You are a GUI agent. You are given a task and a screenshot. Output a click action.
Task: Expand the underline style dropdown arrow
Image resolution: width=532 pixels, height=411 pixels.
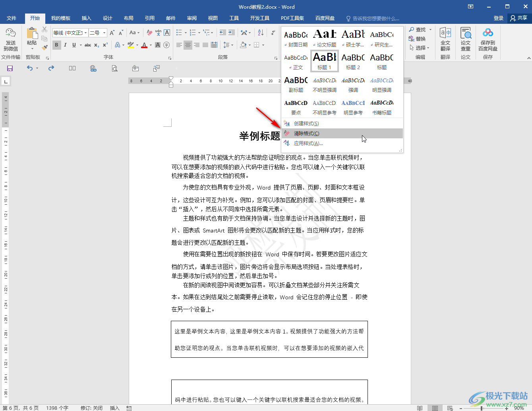(81, 45)
